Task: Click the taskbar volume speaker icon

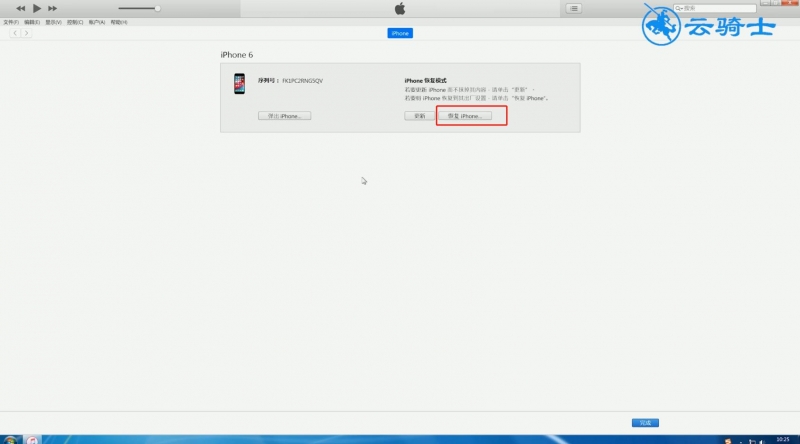Action: tap(763, 441)
